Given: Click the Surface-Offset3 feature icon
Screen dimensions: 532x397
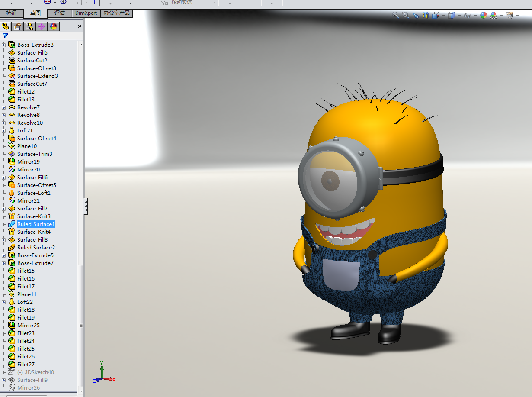Looking at the screenshot, I should 12,68.
